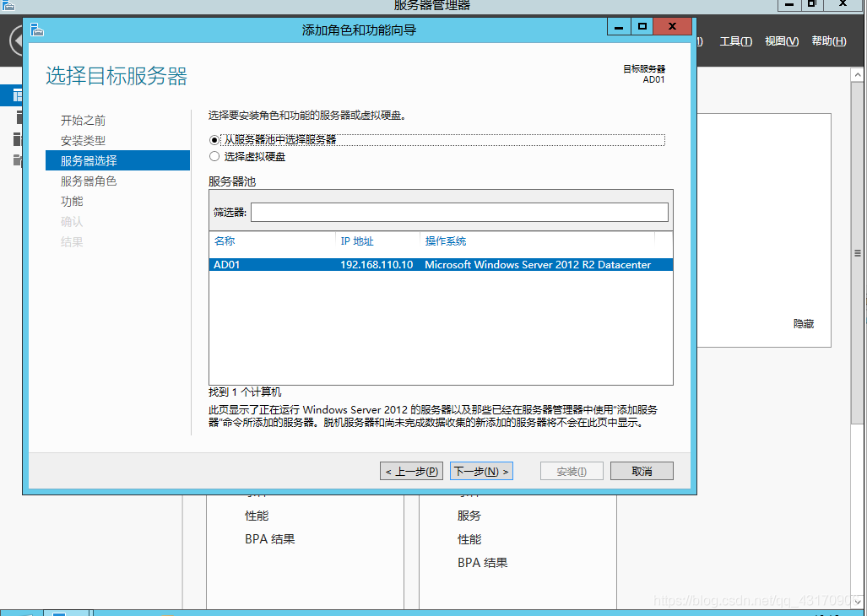Click 上一步(P) to go back

(411, 472)
